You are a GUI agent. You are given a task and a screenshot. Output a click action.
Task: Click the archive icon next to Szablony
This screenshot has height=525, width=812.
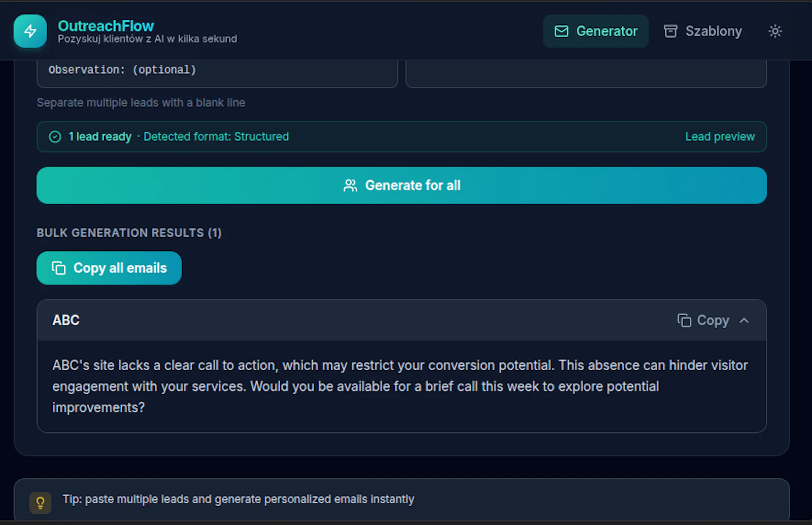670,31
